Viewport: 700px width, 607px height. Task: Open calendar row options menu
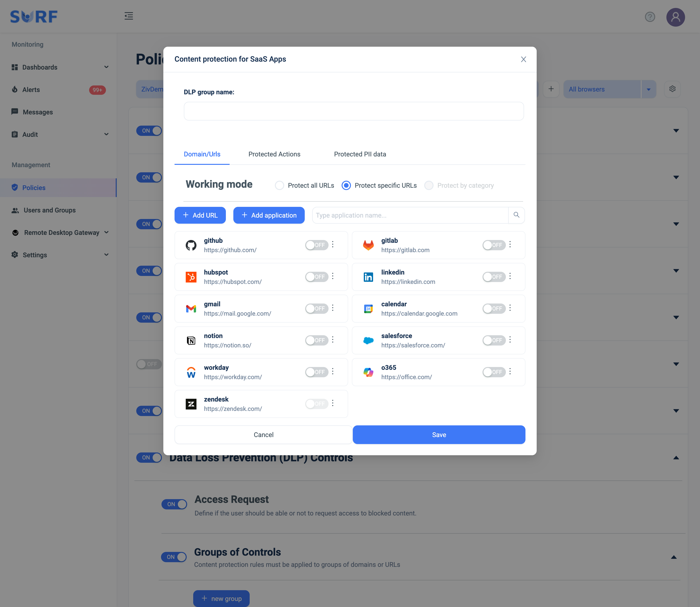(510, 308)
